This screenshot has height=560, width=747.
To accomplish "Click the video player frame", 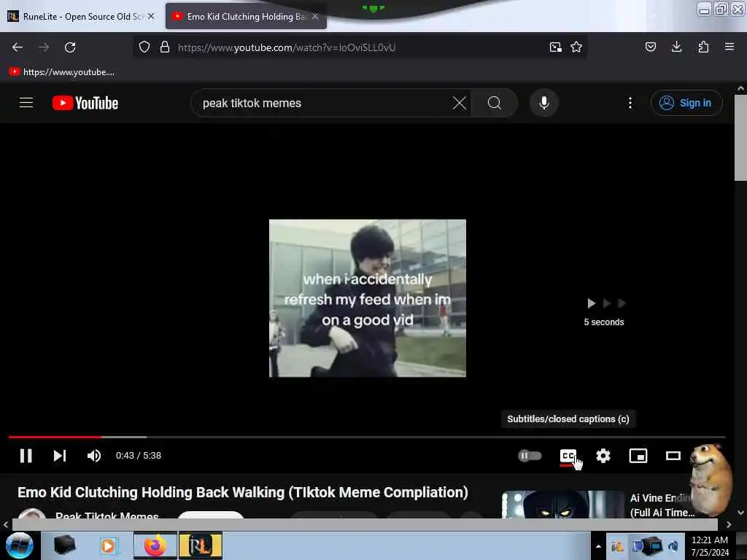I will click(x=368, y=298).
